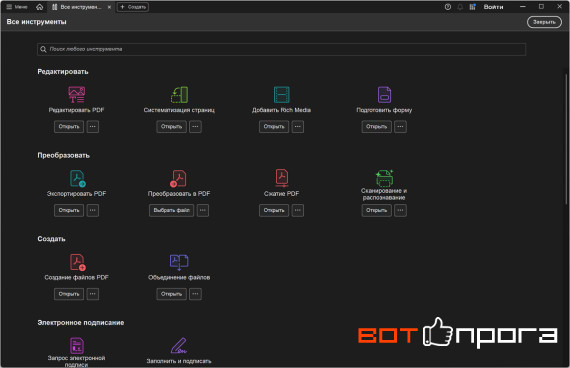This screenshot has height=368, width=570.
Task: Open Систематизация страниц with Открыть button
Action: (172, 127)
